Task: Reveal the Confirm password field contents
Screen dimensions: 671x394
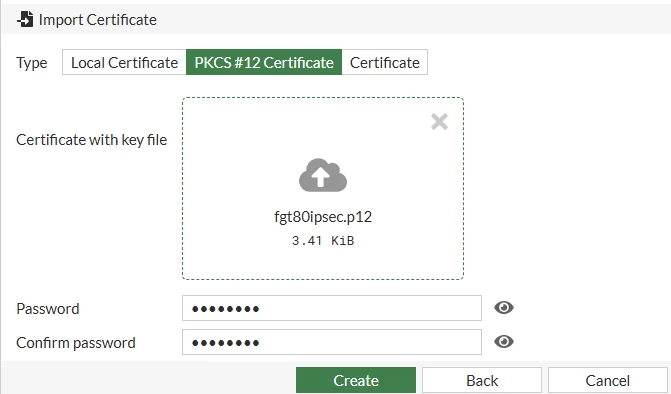Action: pos(504,341)
